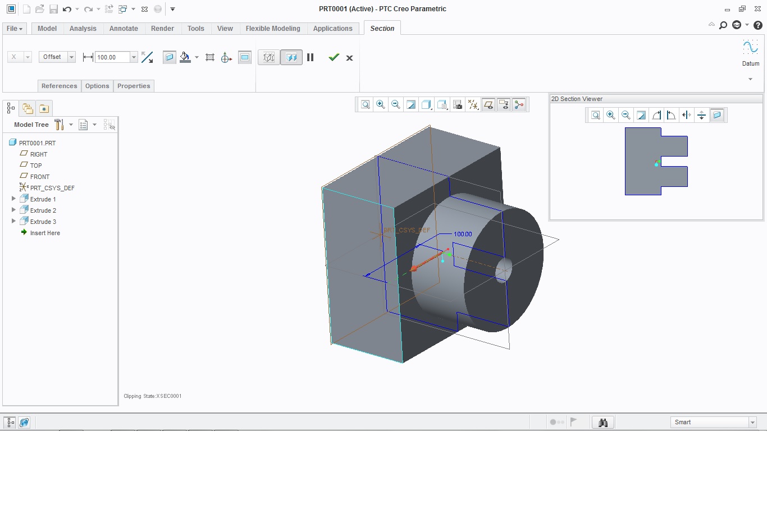
Task: Expand the Datum group arrow
Action: pos(751,79)
